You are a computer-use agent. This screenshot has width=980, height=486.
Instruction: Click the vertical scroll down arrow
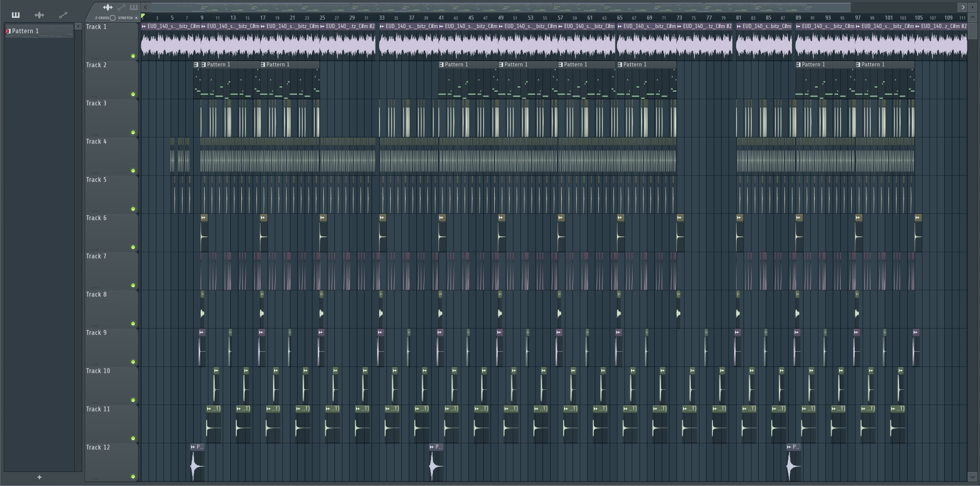pos(972,476)
